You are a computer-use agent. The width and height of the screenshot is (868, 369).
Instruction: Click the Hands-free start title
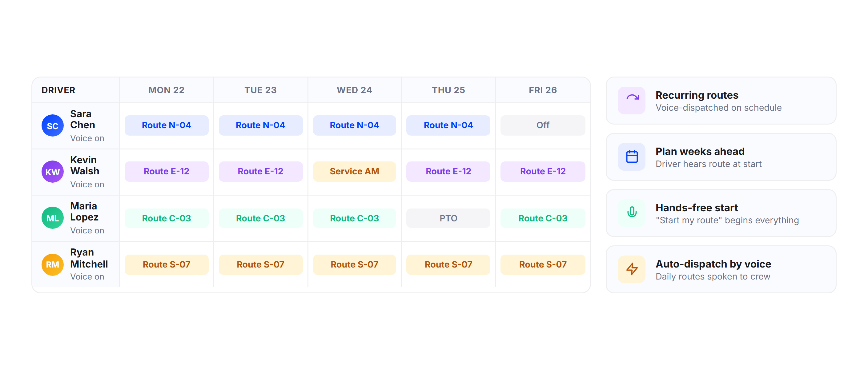pyautogui.click(x=697, y=208)
